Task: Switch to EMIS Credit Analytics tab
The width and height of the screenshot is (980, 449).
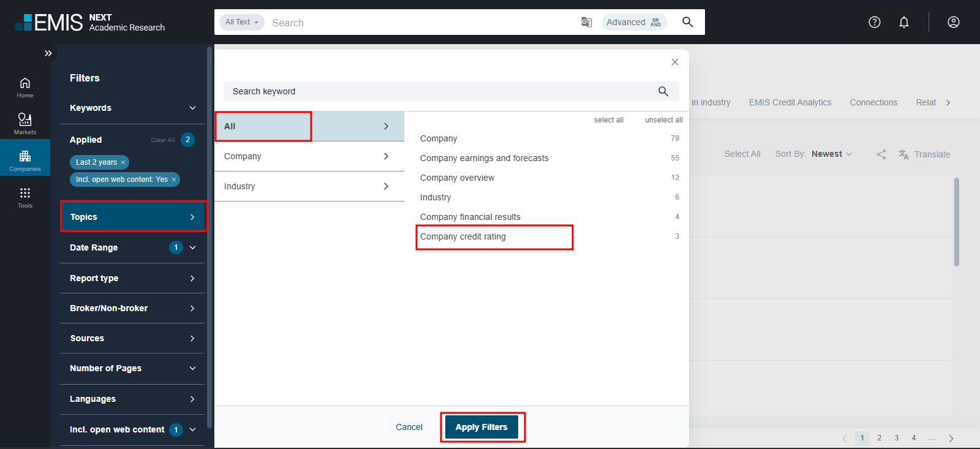Action: tap(790, 102)
